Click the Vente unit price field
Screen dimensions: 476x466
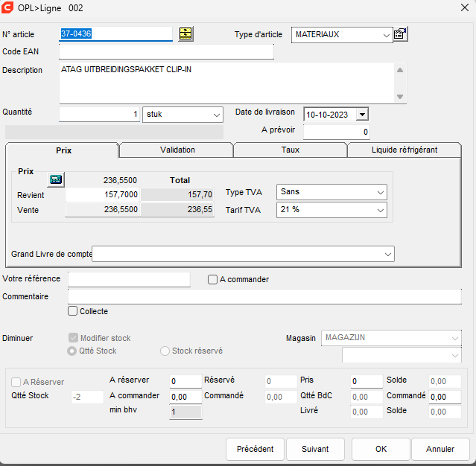(102, 210)
